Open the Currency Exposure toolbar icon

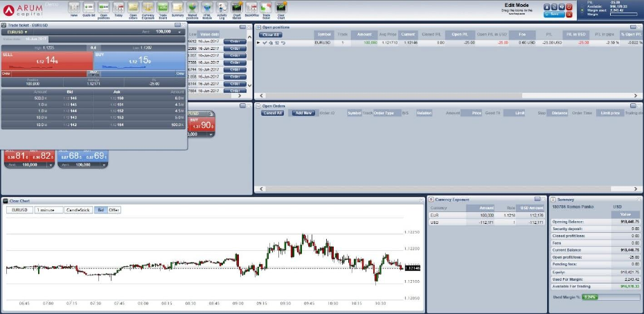[x=148, y=9]
